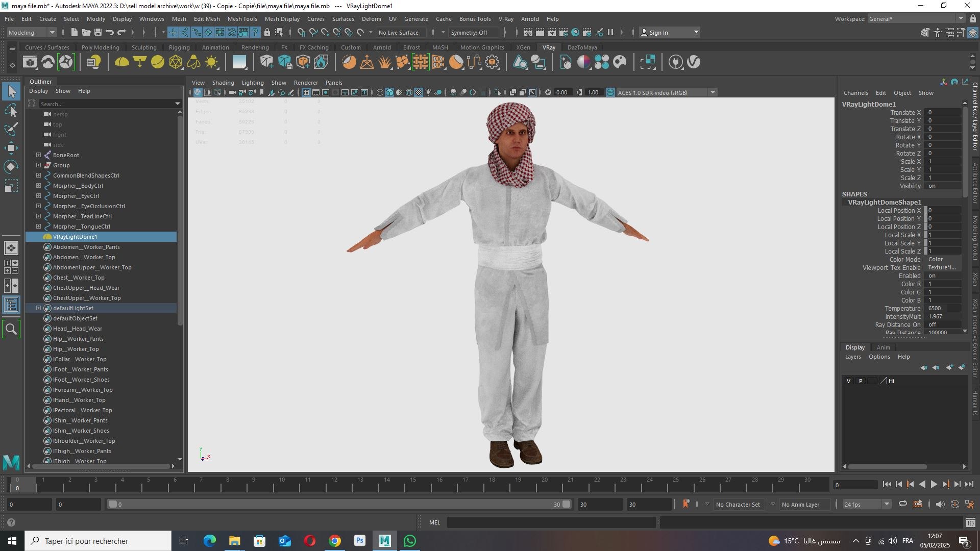Open the Sign In dropdown
The height and width of the screenshot is (551, 980).
(x=670, y=33)
